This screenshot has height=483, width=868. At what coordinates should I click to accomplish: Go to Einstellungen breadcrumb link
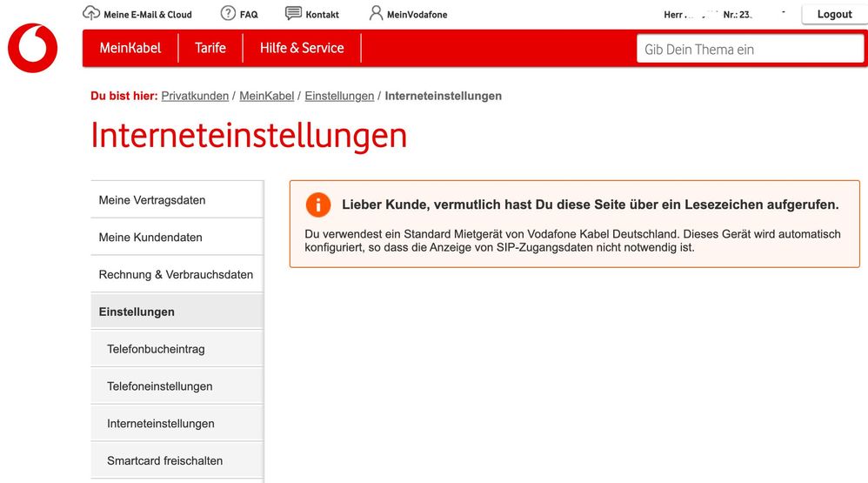click(339, 96)
